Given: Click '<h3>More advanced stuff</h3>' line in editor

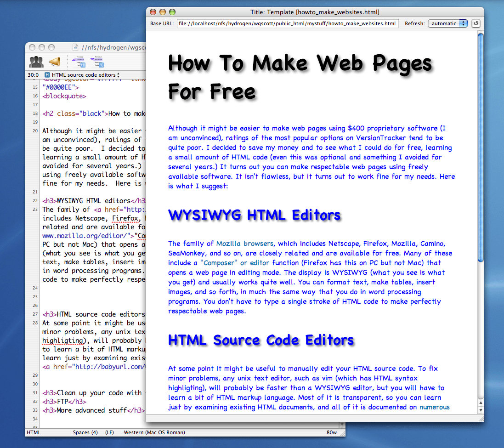Looking at the screenshot, I should tap(94, 410).
